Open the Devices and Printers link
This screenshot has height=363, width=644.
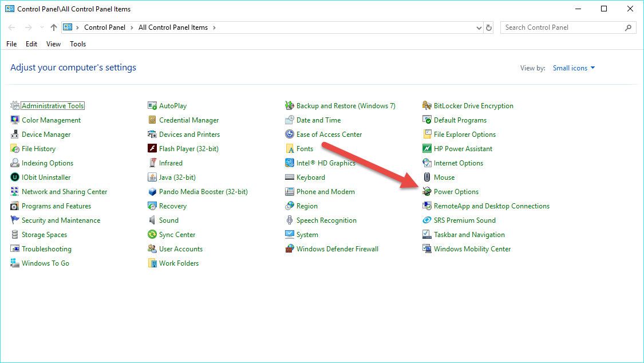189,135
